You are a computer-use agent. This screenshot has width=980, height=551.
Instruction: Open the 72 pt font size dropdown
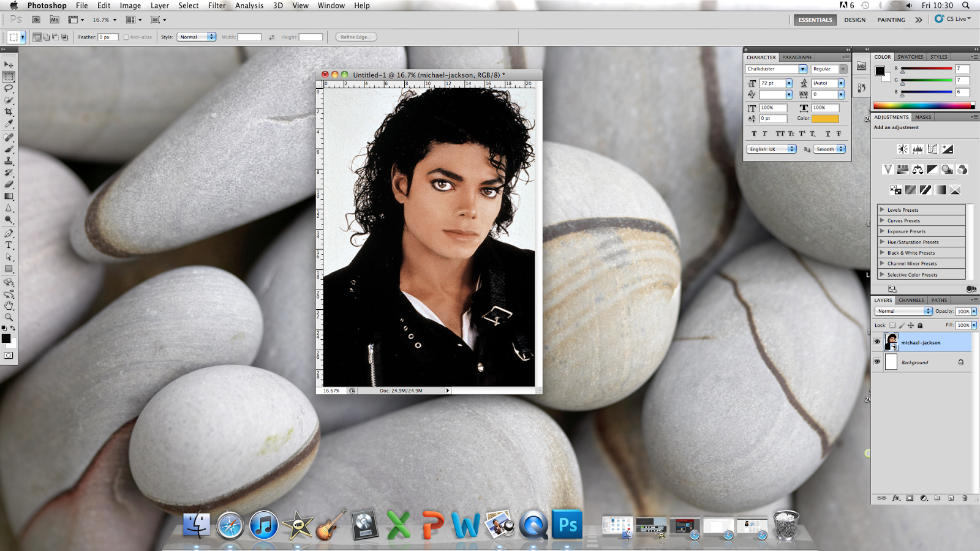pos(789,83)
